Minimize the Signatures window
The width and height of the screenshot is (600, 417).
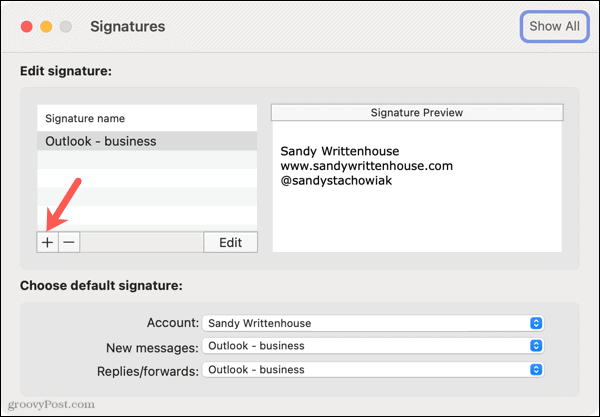45,26
